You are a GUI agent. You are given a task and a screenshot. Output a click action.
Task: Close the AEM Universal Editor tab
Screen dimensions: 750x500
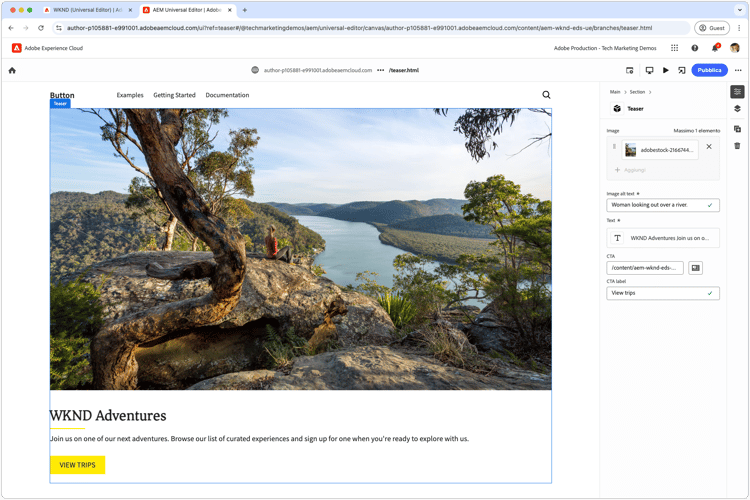pyautogui.click(x=230, y=10)
